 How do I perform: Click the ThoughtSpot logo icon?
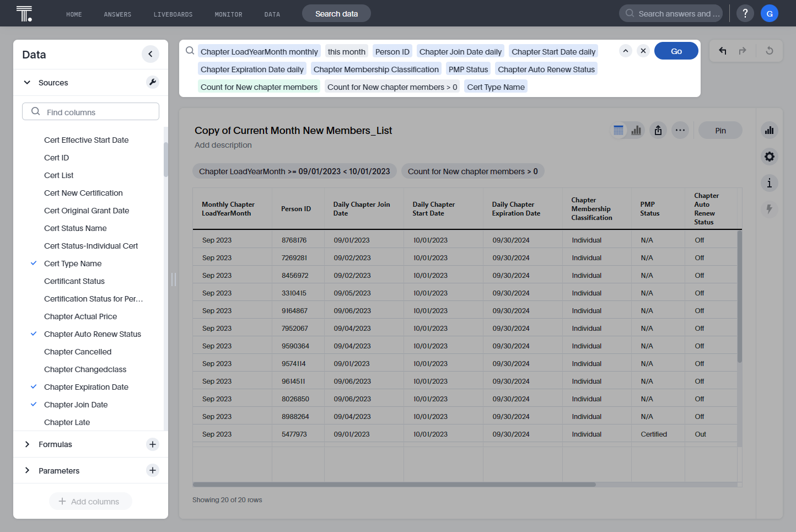[x=24, y=13]
